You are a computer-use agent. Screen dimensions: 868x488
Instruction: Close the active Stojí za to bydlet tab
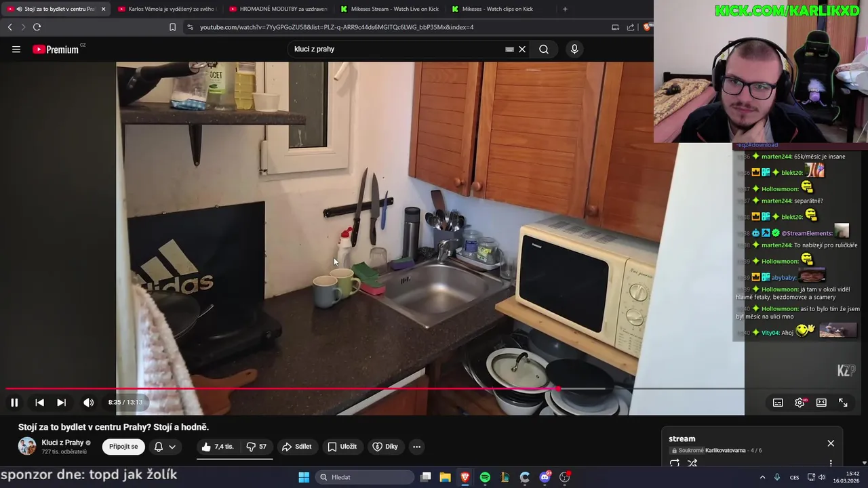pyautogui.click(x=103, y=9)
